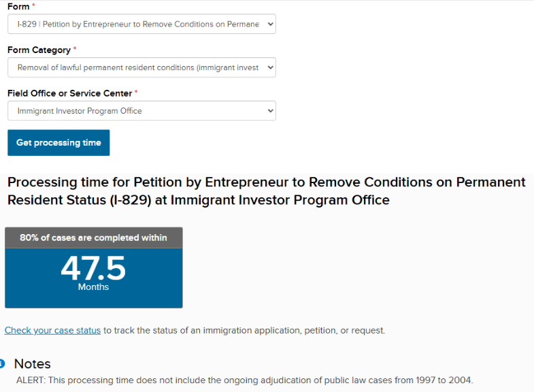Click the Months label under 47.5
The image size is (534, 392).
tap(93, 287)
